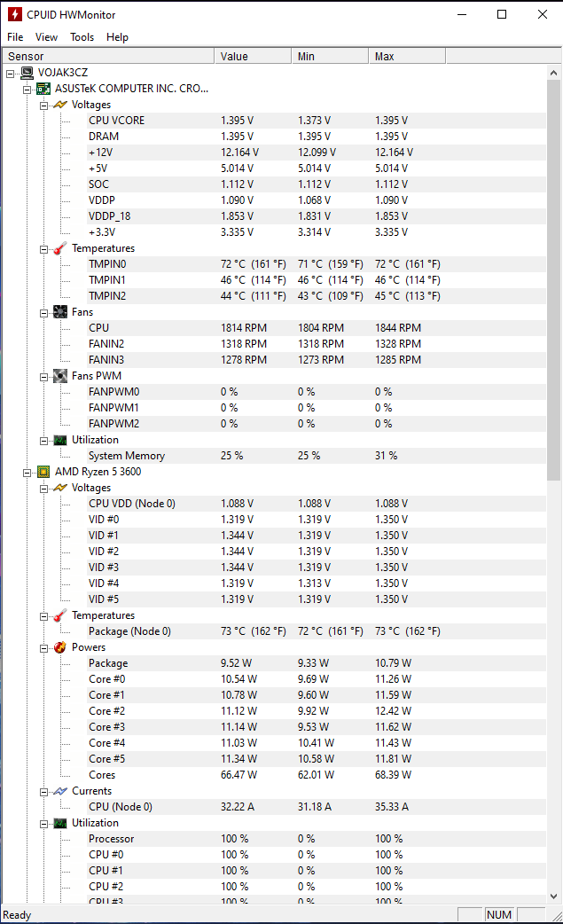Click the Fans PWM icon
The width and height of the screenshot is (563, 924).
point(60,376)
